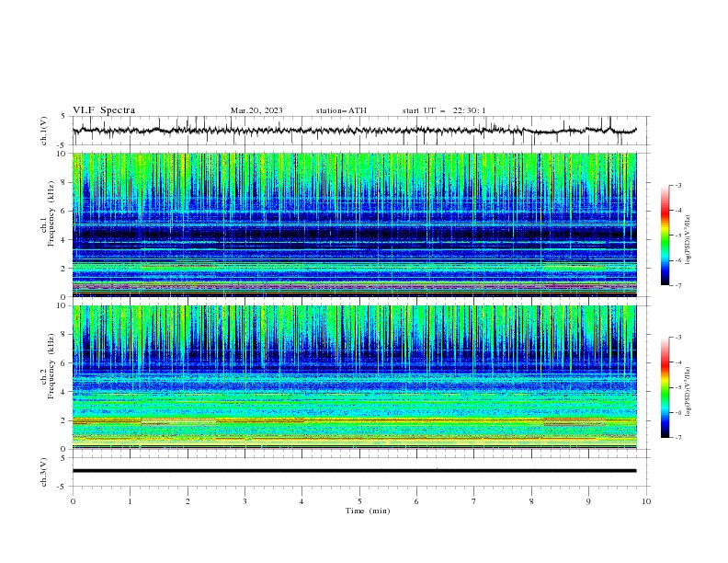Click the ch.2 spectrogram panel
Image resolution: width=728 pixels, height=563 pixels.
tap(354, 377)
